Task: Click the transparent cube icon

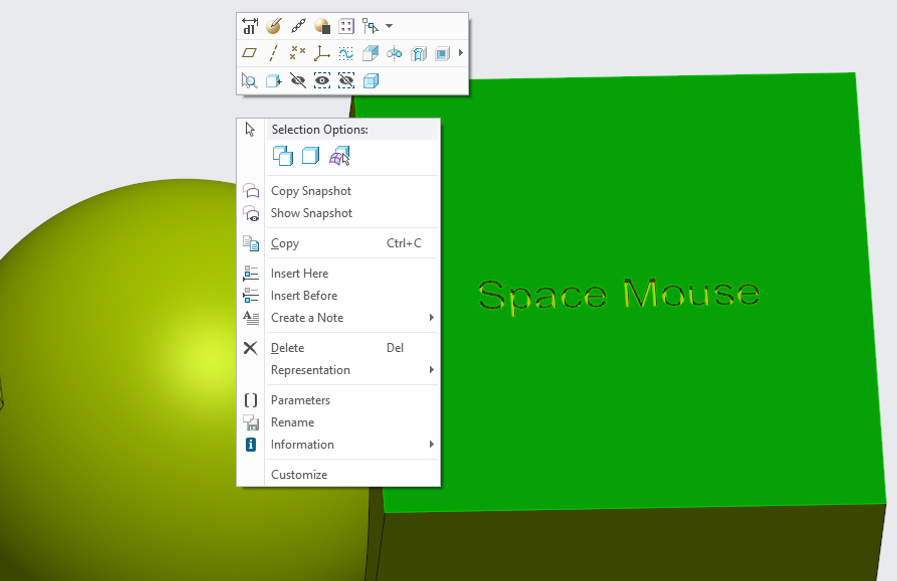Action: [x=371, y=81]
